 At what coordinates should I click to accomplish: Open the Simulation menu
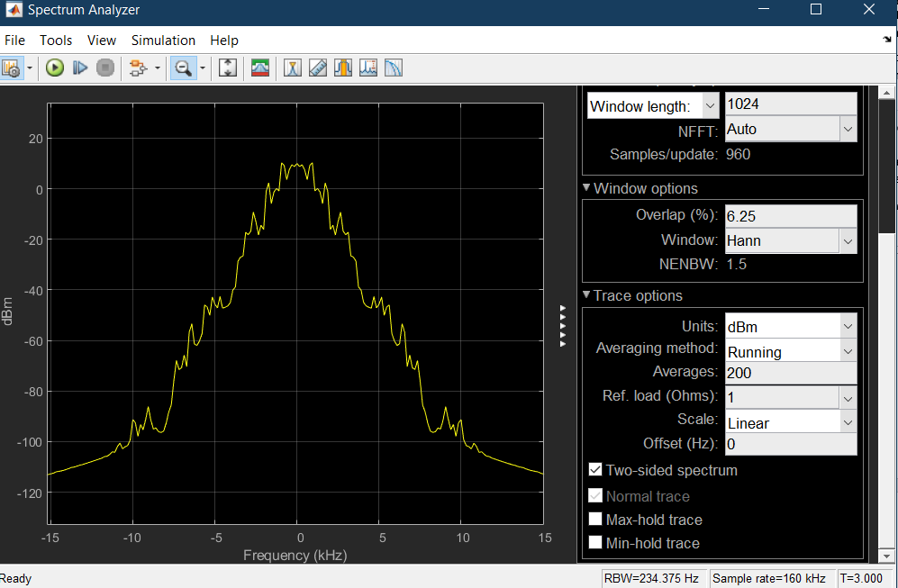[x=163, y=41]
